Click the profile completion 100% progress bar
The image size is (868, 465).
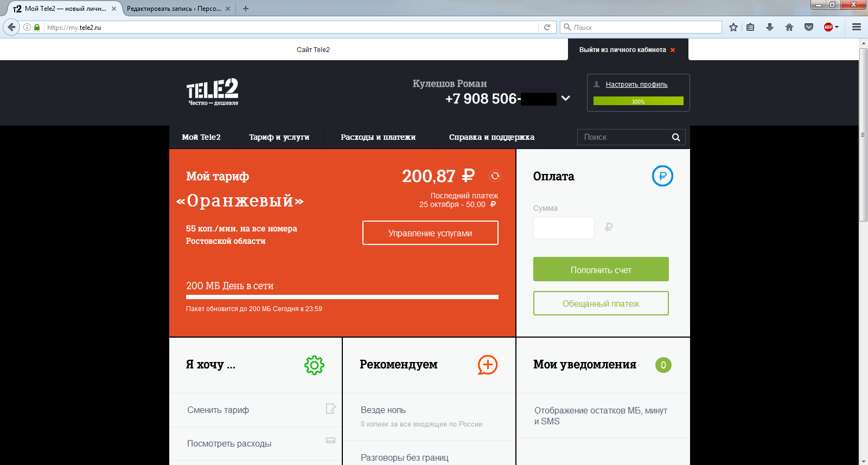(x=638, y=101)
